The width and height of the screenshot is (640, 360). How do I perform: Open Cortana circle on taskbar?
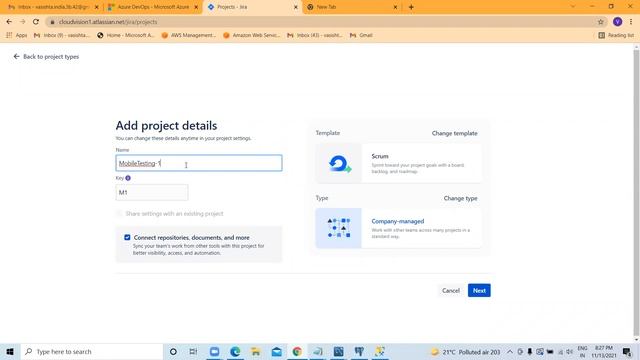(x=173, y=351)
